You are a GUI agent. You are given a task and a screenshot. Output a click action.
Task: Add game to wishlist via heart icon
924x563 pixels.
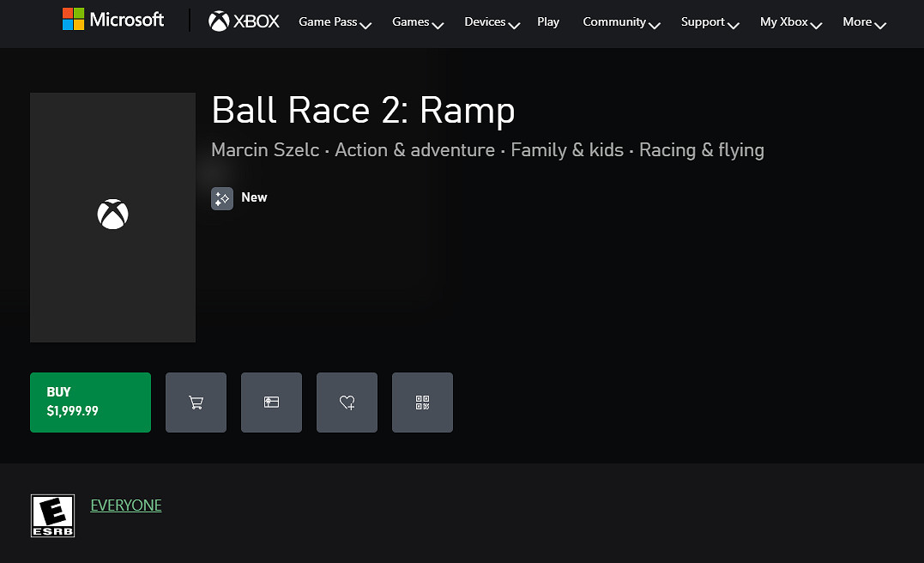(x=347, y=402)
